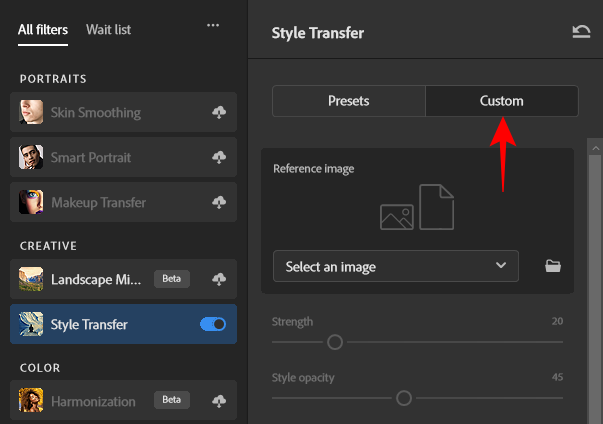Click the Skin Smoothing filter name

96,113
